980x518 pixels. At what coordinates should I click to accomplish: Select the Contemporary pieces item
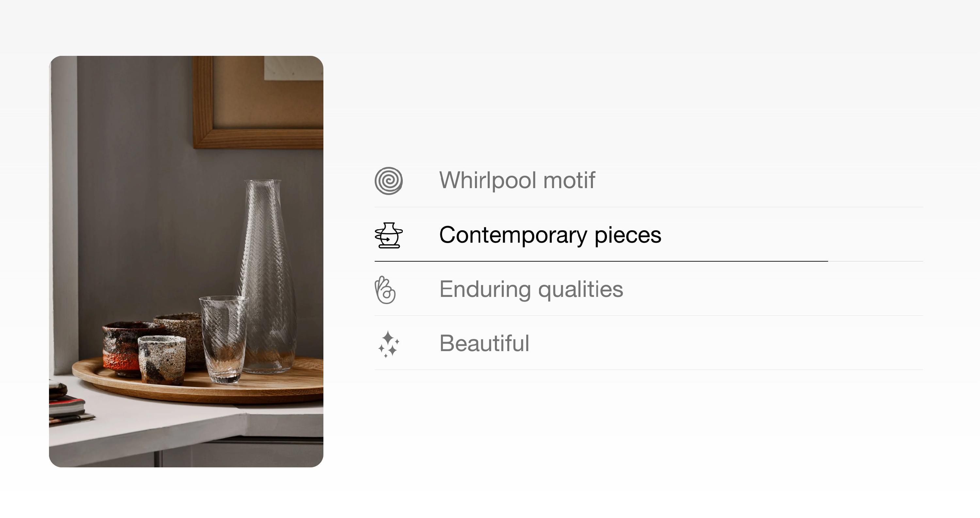[x=649, y=235]
